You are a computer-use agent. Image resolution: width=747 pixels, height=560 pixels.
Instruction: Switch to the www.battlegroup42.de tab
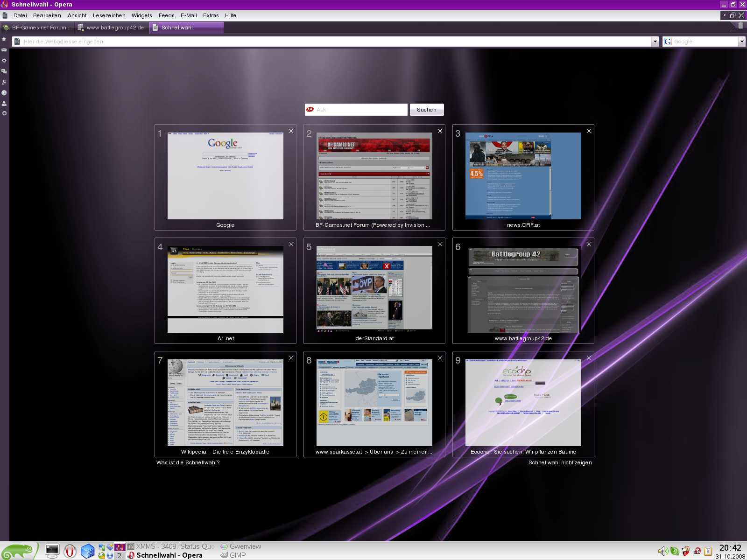(x=112, y=28)
